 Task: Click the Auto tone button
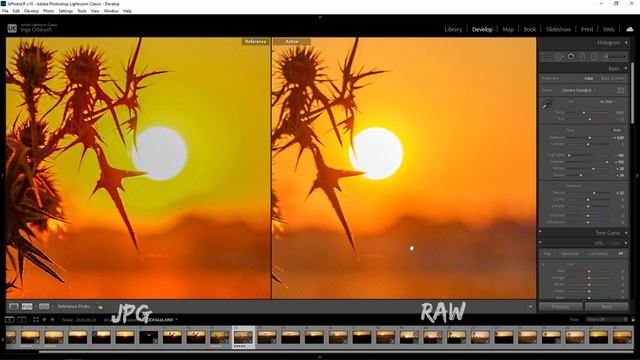pos(617,130)
